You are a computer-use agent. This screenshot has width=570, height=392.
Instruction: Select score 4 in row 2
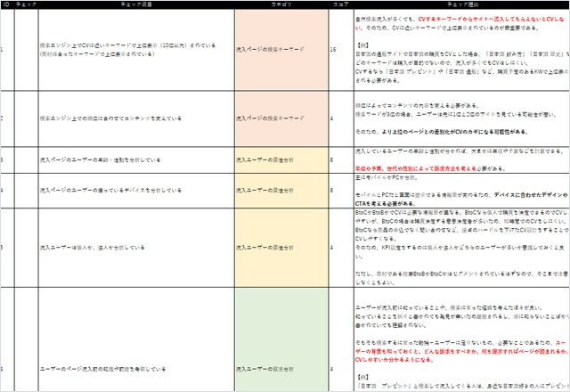(x=341, y=118)
